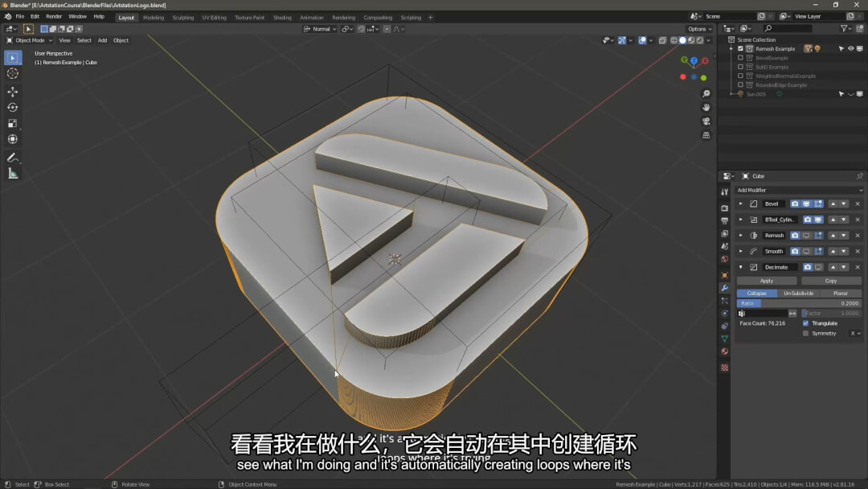The height and width of the screenshot is (489, 868).
Task: Open the Output properties tab icon
Action: (725, 220)
